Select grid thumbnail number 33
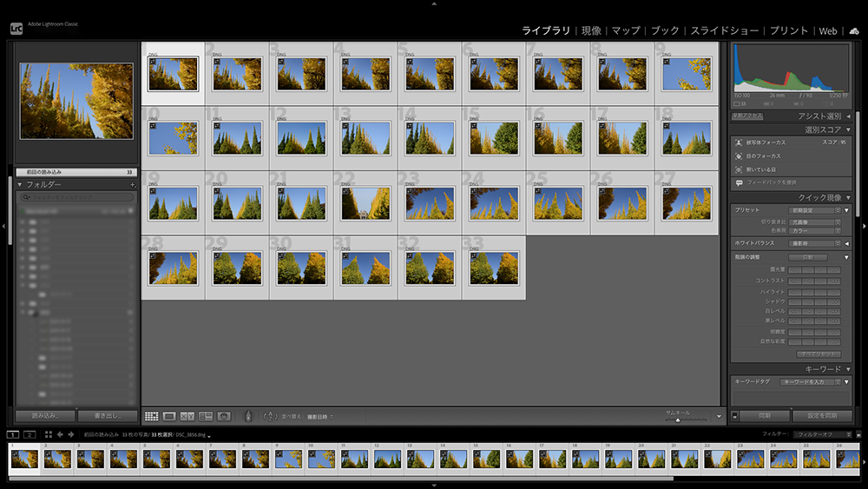The image size is (868, 489). (x=494, y=268)
